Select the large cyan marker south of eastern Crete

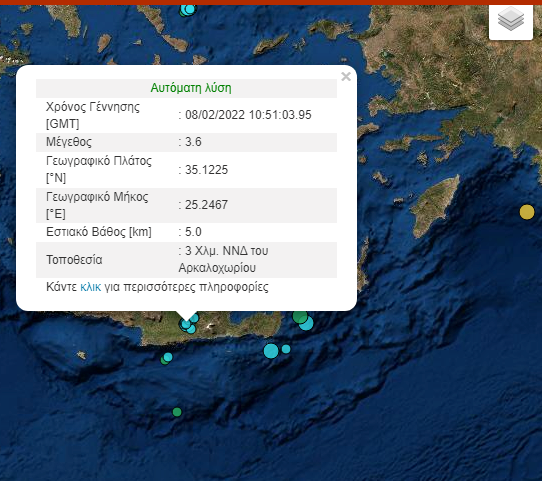271,351
